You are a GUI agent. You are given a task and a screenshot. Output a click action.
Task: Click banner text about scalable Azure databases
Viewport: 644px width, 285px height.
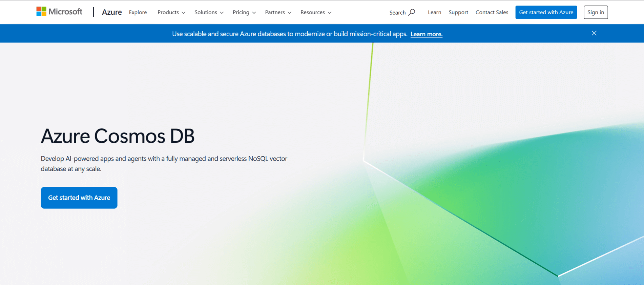(x=290, y=34)
